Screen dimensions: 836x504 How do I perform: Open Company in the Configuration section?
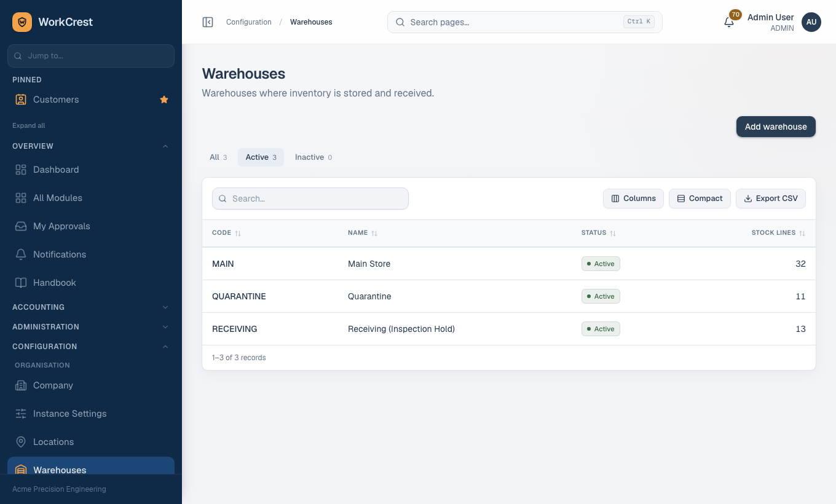tap(91, 385)
